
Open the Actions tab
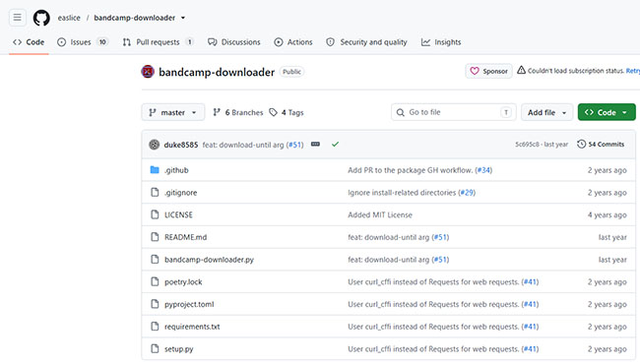(x=293, y=42)
